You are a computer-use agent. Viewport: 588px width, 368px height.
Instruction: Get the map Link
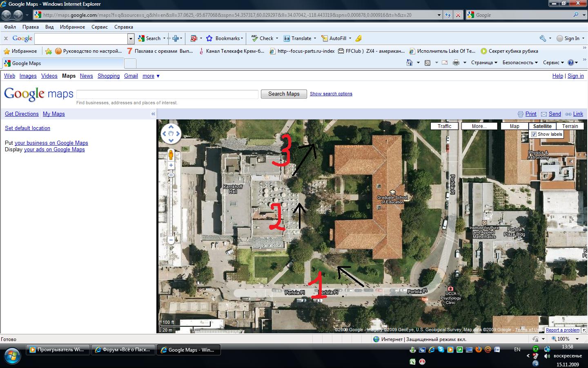tap(578, 114)
